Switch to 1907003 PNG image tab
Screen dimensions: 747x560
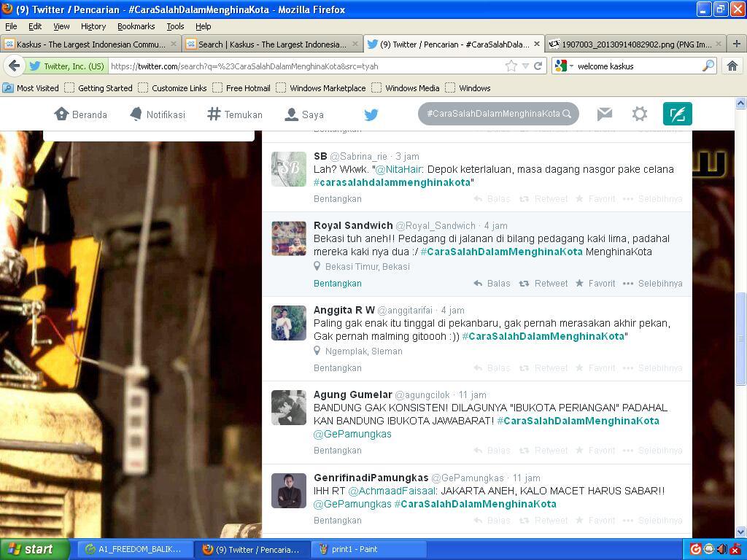click(635, 44)
